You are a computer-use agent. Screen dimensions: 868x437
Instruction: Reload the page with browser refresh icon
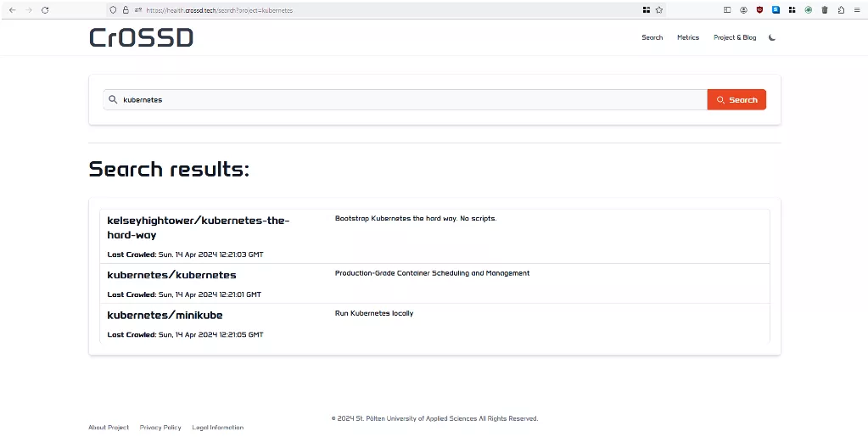click(x=45, y=10)
